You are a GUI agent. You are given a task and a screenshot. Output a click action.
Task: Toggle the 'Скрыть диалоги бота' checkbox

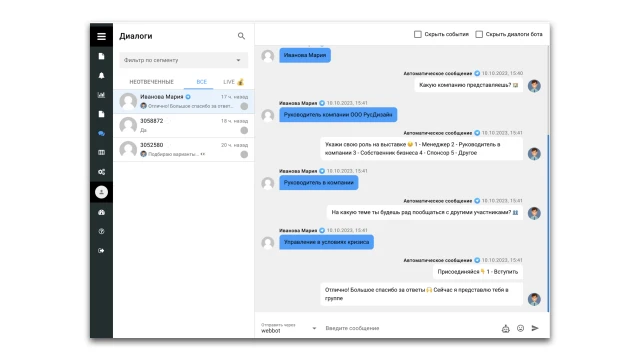click(x=479, y=34)
